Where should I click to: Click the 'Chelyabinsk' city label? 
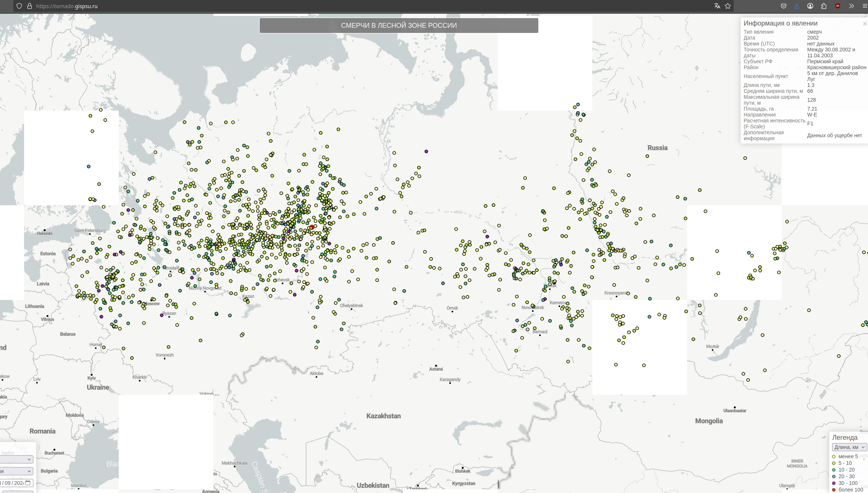point(351,305)
